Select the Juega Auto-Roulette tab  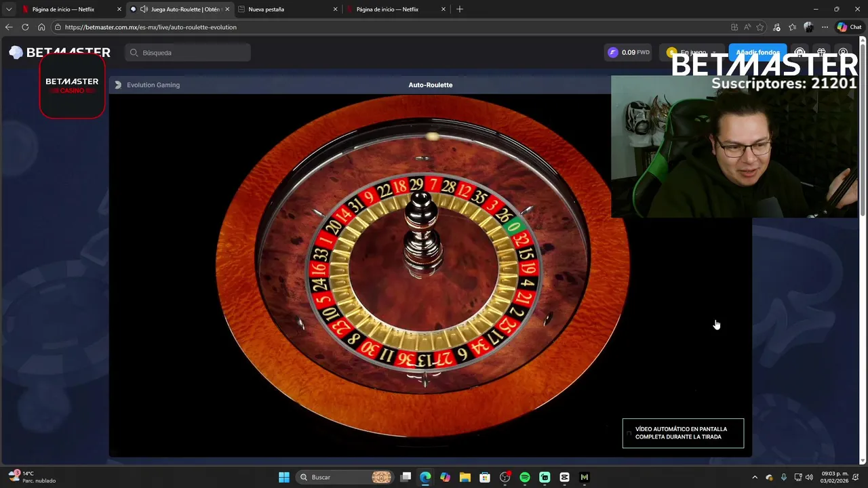tap(180, 9)
